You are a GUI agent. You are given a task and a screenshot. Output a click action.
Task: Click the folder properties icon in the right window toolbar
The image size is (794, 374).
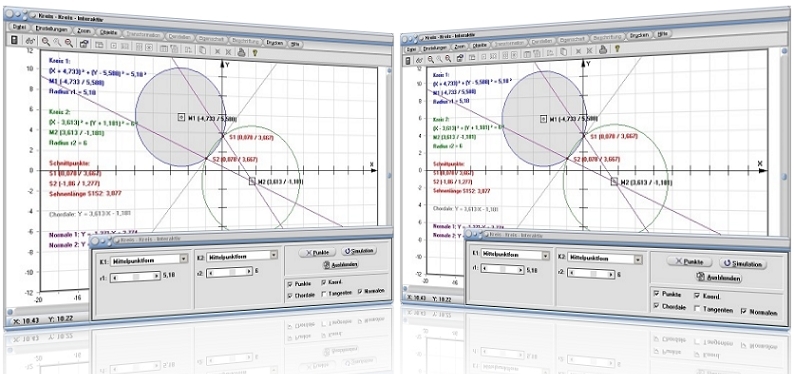(460, 58)
